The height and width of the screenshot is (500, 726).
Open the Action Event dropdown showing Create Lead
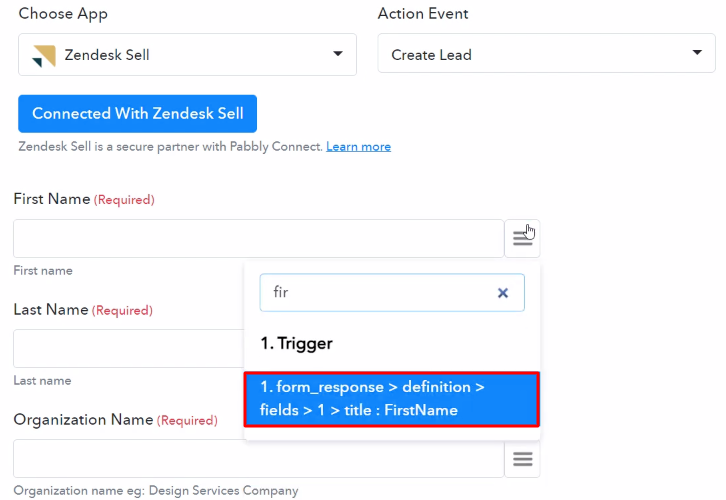[546, 53]
